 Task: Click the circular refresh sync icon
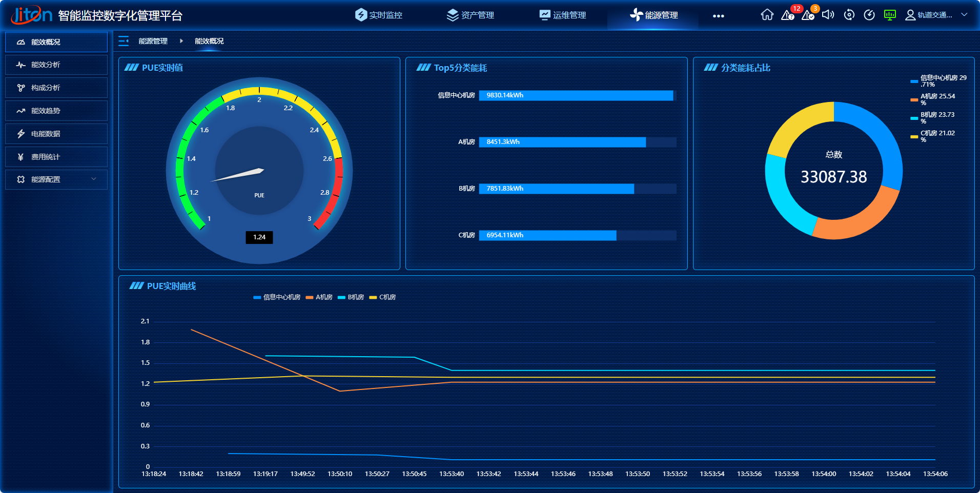(849, 15)
